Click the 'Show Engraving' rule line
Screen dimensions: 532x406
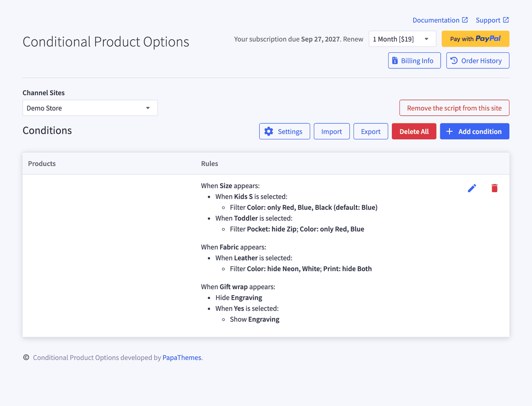click(x=254, y=319)
